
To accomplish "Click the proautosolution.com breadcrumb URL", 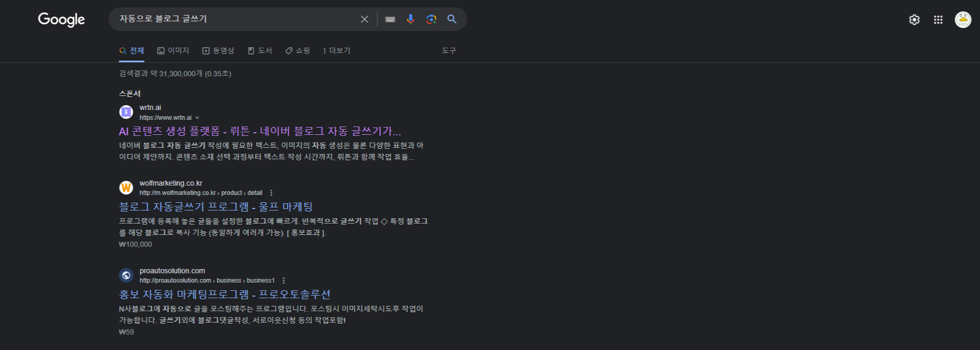I will 207,281.
